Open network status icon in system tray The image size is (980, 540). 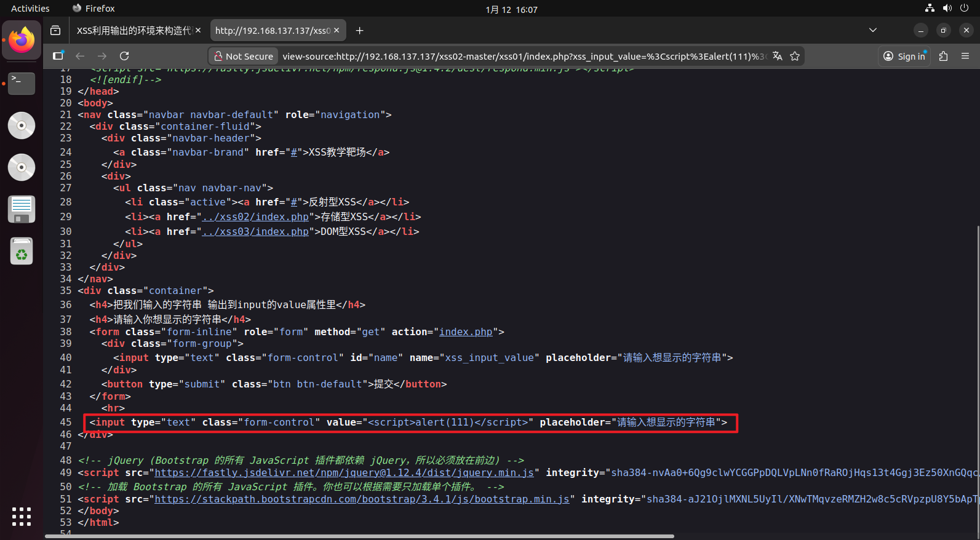coord(930,8)
